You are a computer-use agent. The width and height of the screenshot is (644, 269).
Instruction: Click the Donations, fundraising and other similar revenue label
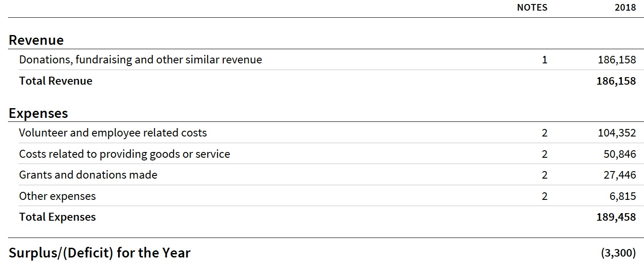[140, 59]
